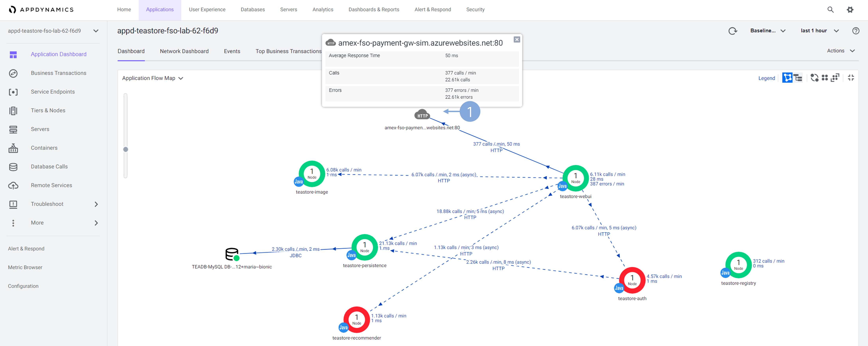Select the graph flow map view toggle

coord(787,78)
